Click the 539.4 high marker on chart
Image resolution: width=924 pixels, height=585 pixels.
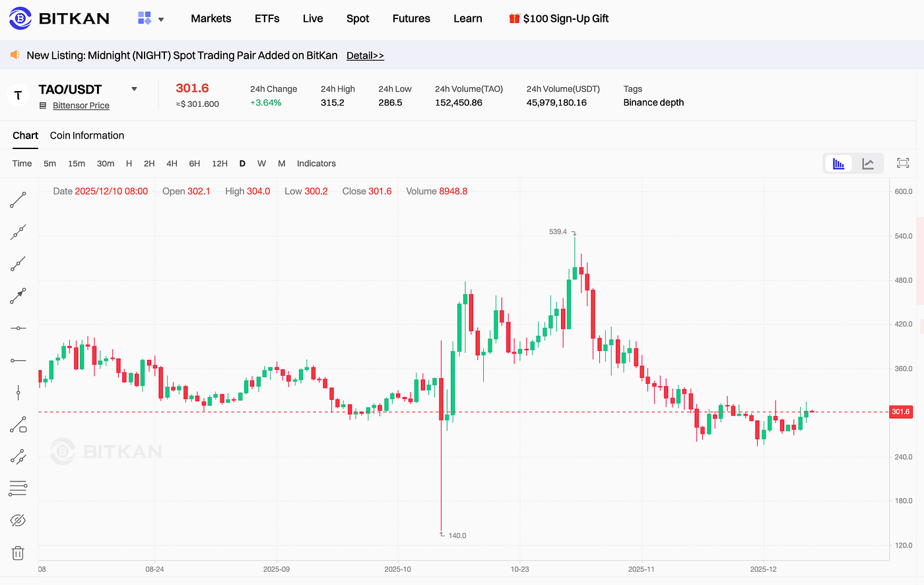click(558, 232)
